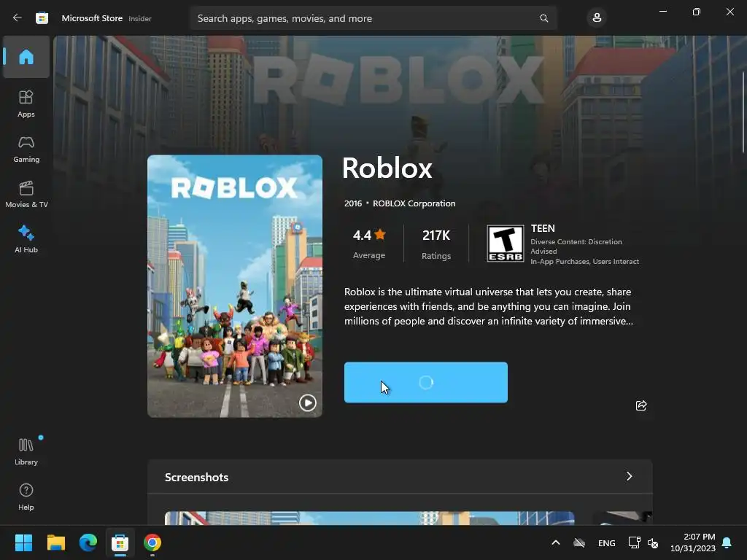Click the muted volume tray icon

click(x=653, y=542)
